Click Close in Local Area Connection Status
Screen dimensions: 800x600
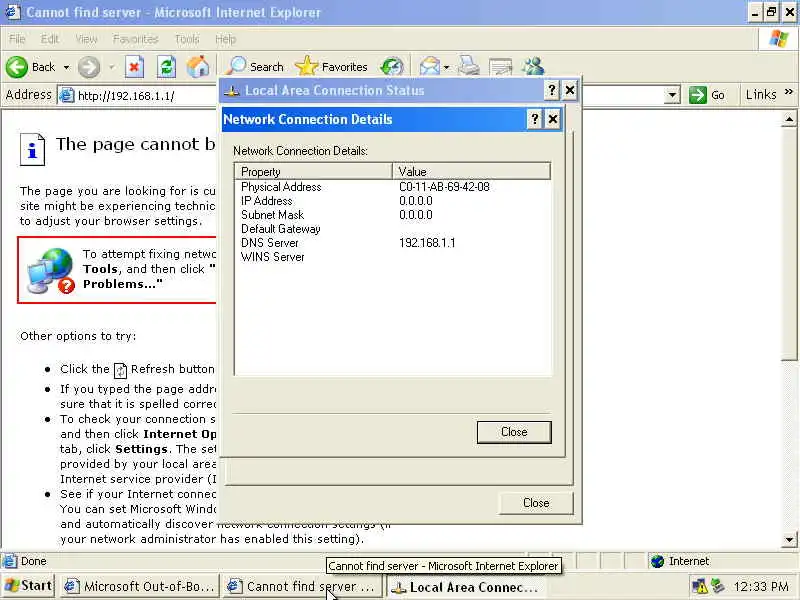pyautogui.click(x=536, y=503)
